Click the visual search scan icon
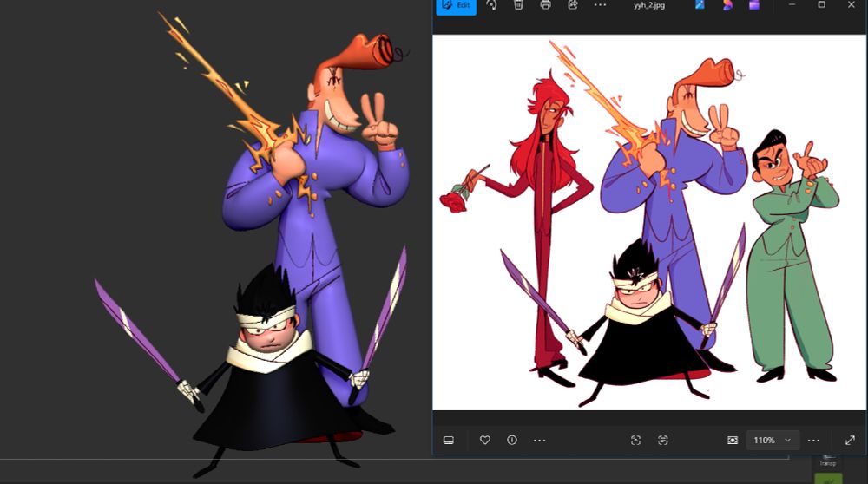The width and height of the screenshot is (868, 484). tap(635, 441)
